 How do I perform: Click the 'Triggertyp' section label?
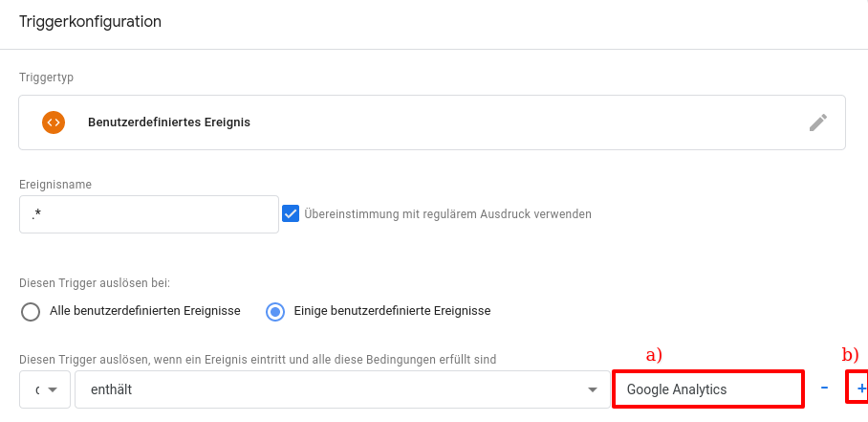tap(46, 78)
